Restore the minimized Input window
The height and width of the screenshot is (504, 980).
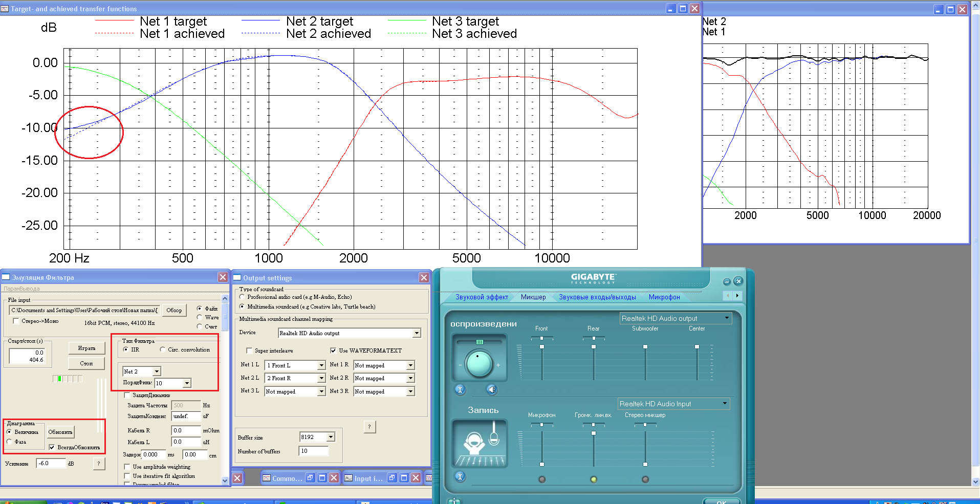pos(391,478)
